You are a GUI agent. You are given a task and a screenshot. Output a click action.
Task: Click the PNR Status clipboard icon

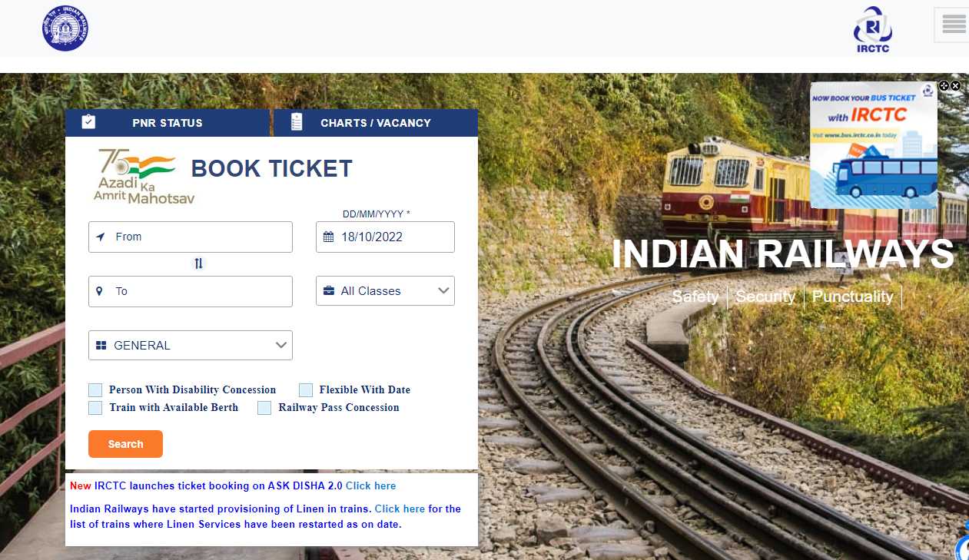(x=88, y=122)
